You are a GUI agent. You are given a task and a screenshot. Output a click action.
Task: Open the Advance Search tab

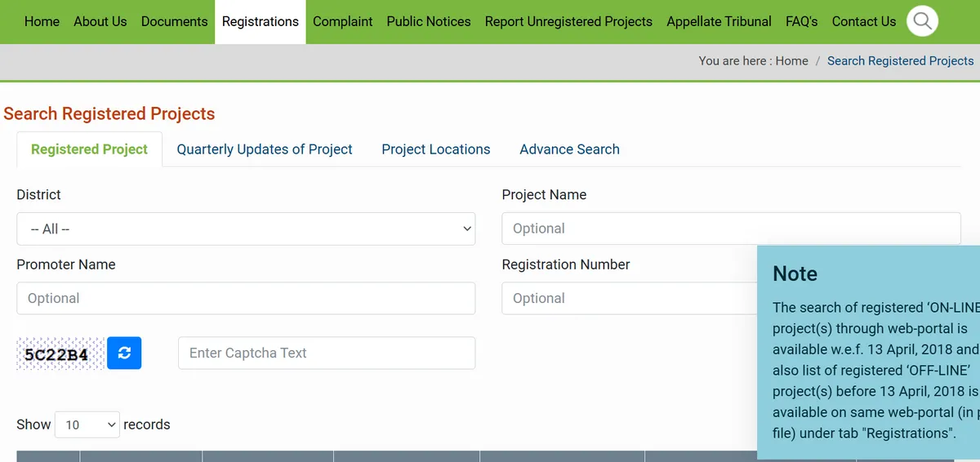[569, 149]
